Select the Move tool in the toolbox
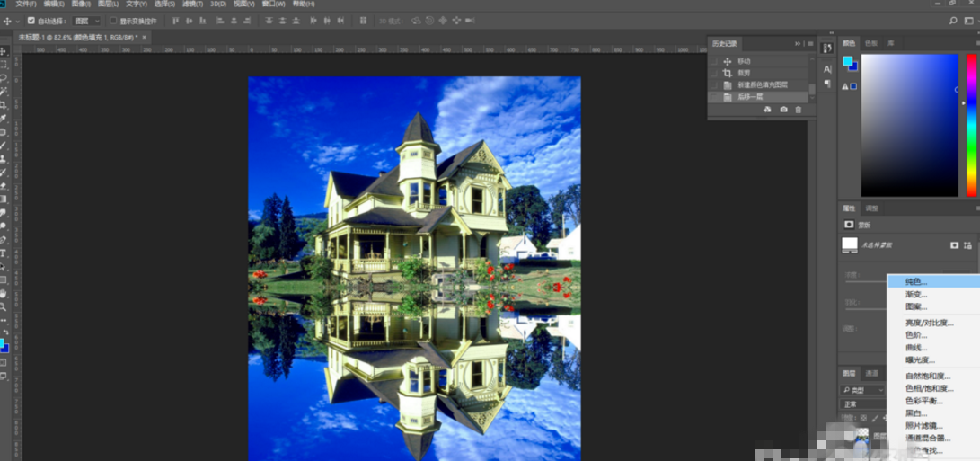 click(4, 51)
